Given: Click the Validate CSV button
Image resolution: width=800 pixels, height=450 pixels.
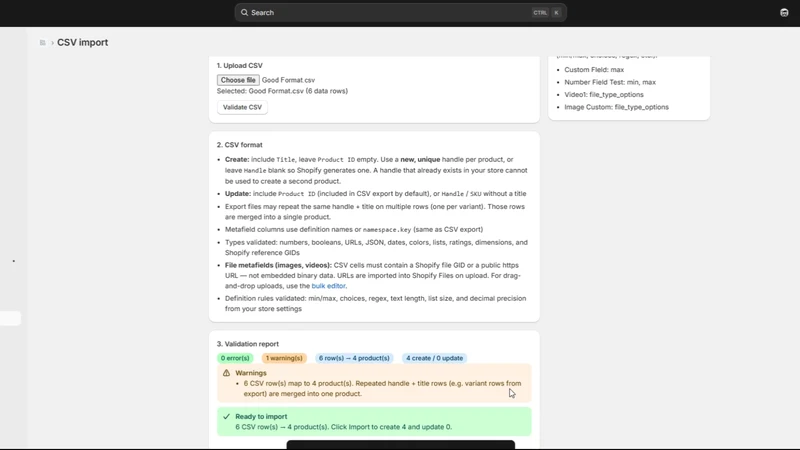Looking at the screenshot, I should 242,107.
